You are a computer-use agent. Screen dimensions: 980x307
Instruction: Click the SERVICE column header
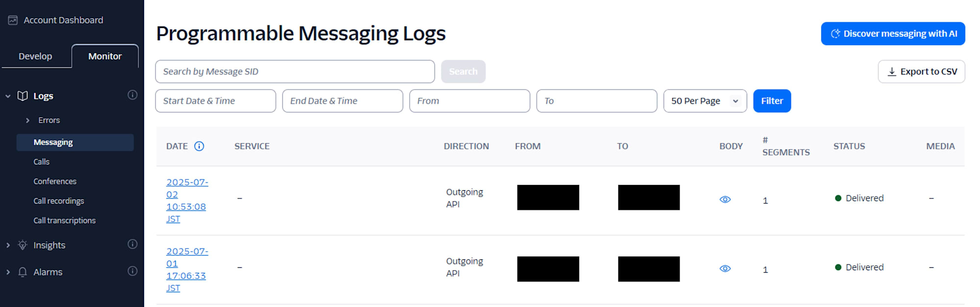click(252, 146)
